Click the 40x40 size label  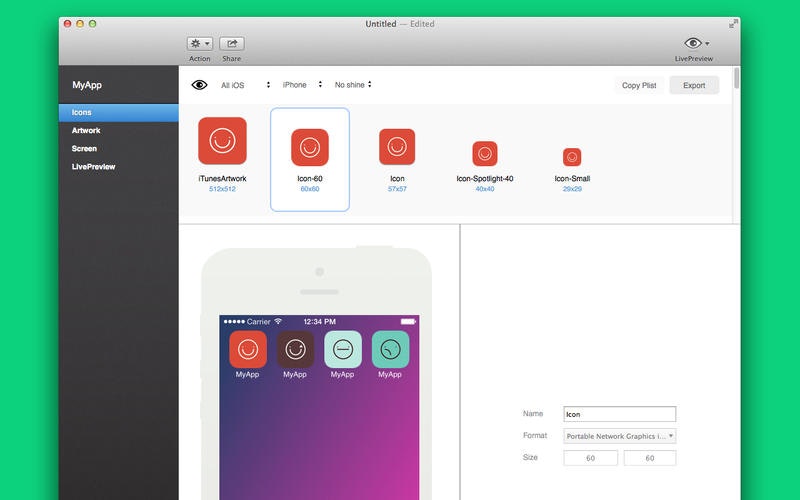(x=485, y=189)
